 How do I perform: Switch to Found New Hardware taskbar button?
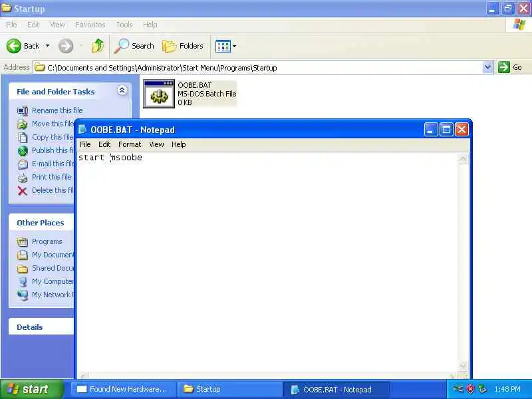pos(123,389)
